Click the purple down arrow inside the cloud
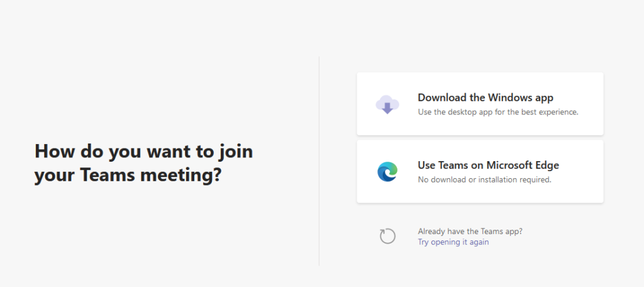The width and height of the screenshot is (644, 287). tap(387, 108)
